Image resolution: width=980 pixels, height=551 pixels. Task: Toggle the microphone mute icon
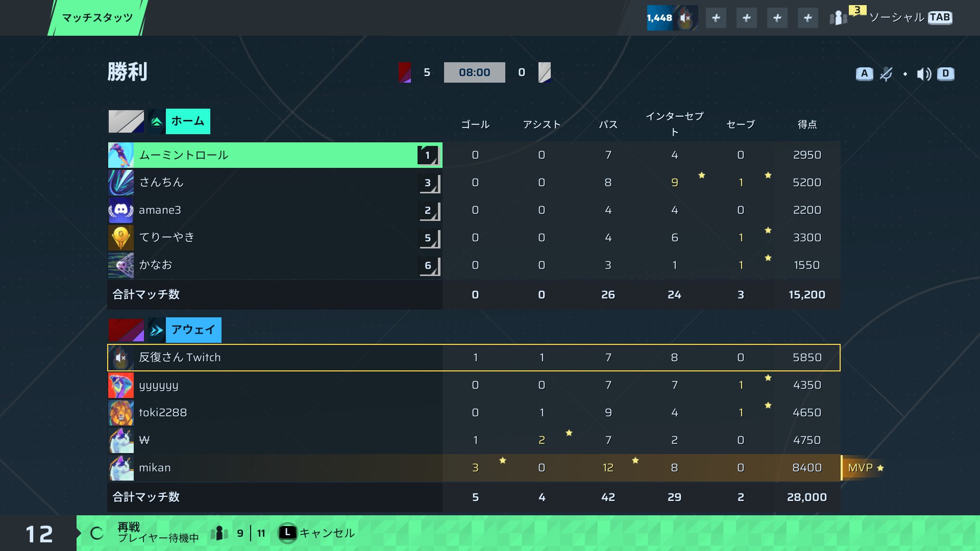click(x=887, y=74)
